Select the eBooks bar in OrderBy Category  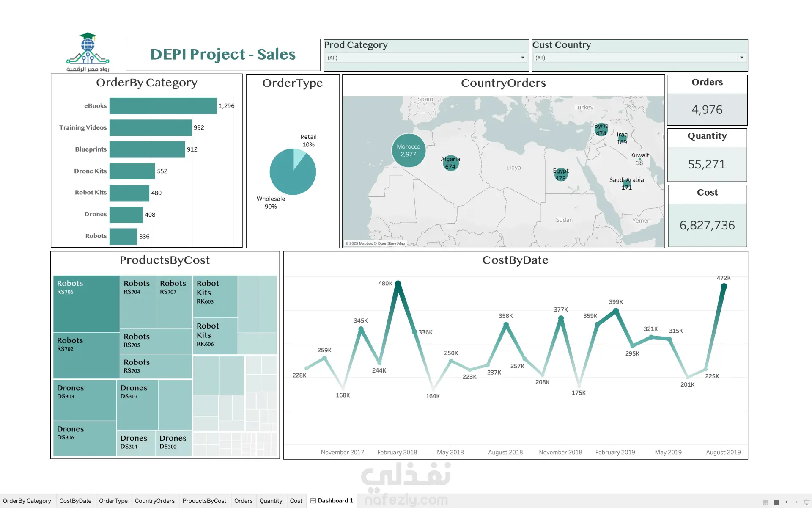[x=163, y=106]
